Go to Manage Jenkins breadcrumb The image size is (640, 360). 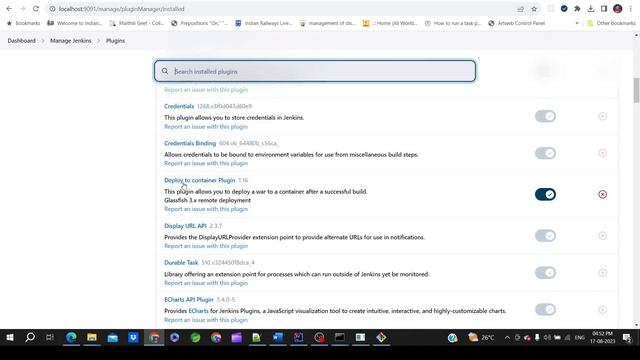71,41
